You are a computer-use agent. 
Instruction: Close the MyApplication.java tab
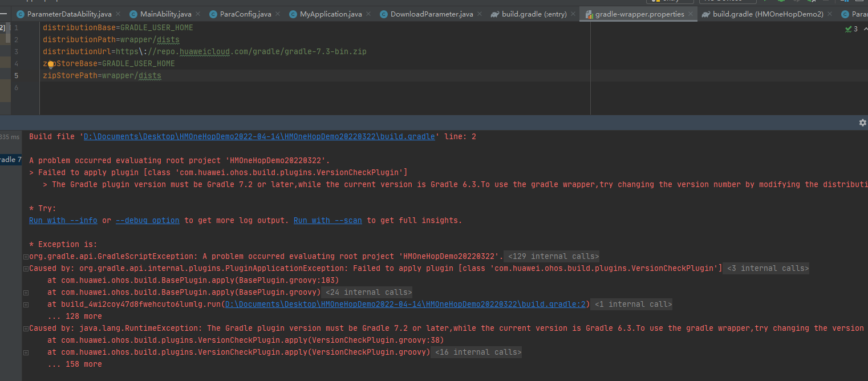pos(368,14)
